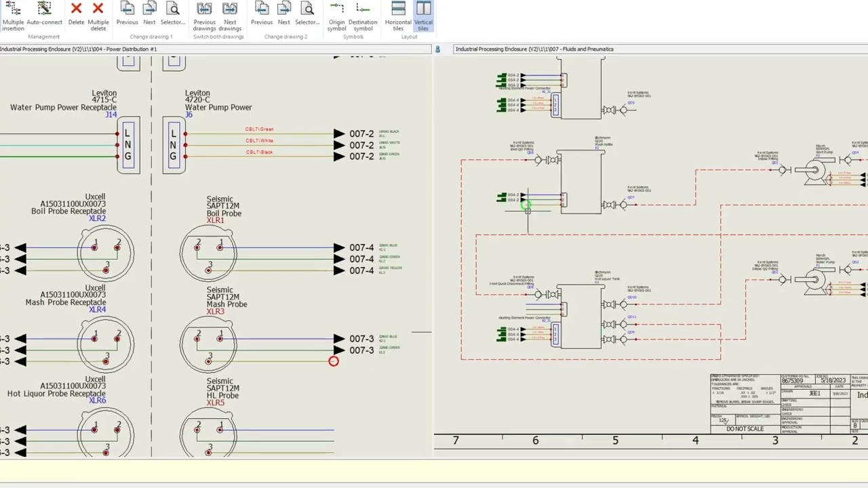Go to Next drawing in Change drawing 2
This screenshot has height=488, width=868.
click(x=284, y=15)
